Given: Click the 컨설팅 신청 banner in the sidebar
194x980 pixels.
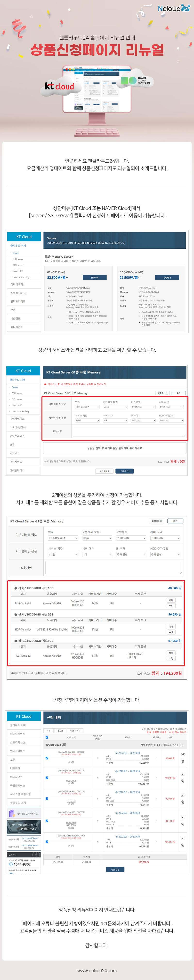Looking at the screenshot, I should [24, 827].
